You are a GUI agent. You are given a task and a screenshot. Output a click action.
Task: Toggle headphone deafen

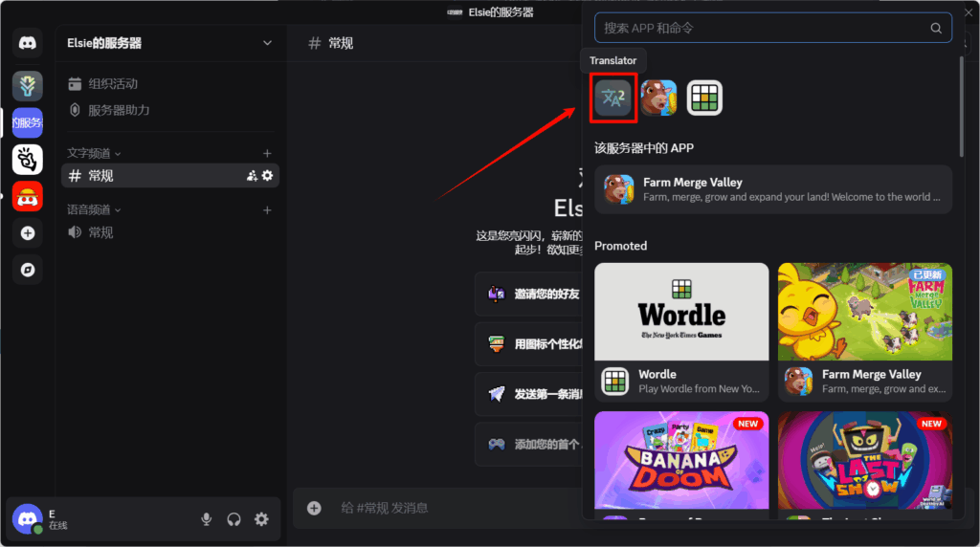click(234, 519)
